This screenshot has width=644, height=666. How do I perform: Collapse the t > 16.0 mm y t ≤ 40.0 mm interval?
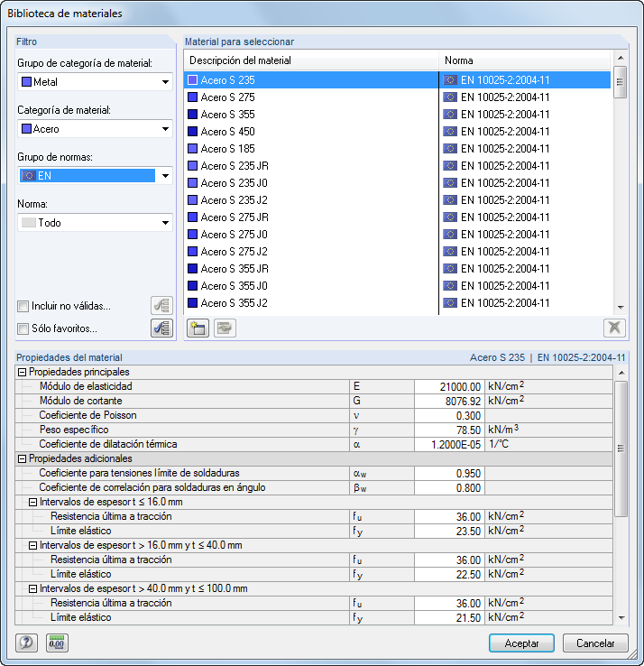pyautogui.click(x=32, y=546)
